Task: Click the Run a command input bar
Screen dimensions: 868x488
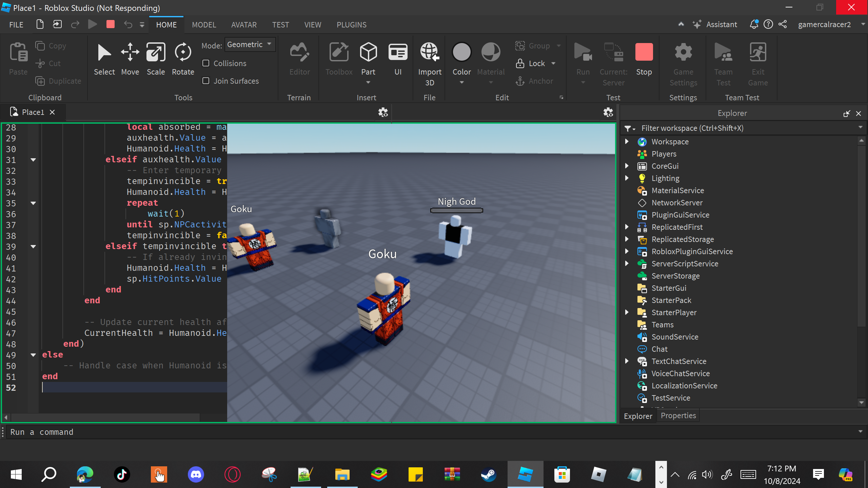Action: (x=407, y=432)
